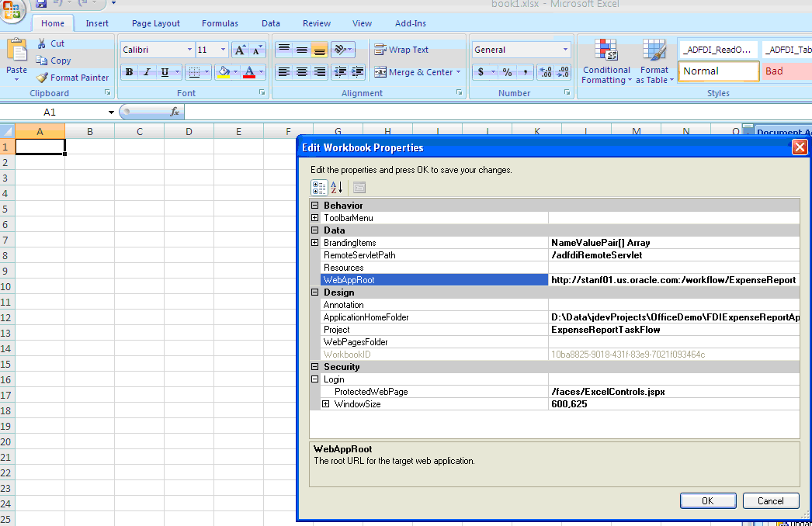Open the font size dropdown
The height and width of the screenshot is (526, 812).
(224, 50)
